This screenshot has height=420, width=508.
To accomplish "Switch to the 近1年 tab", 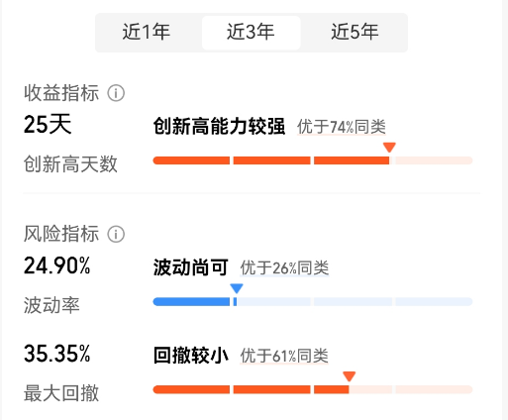I will point(147,33).
